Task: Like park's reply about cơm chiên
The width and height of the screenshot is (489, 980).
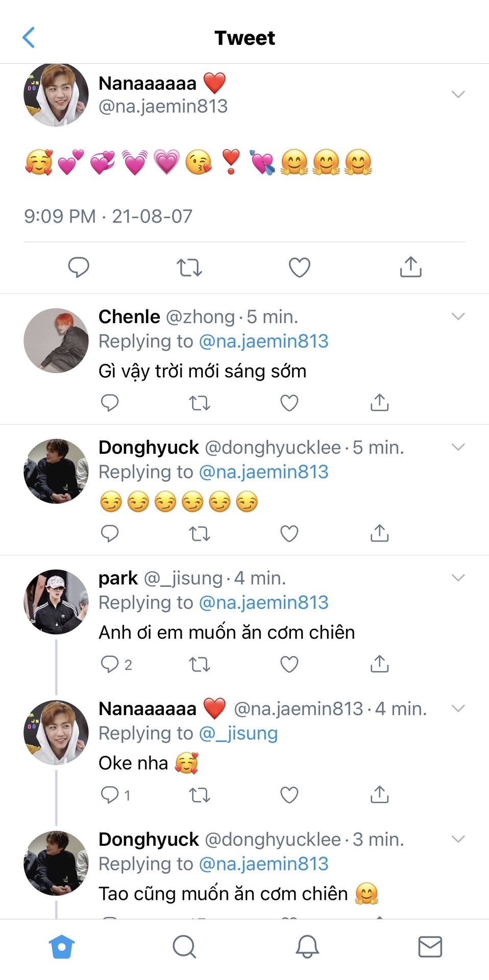Action: [x=289, y=664]
